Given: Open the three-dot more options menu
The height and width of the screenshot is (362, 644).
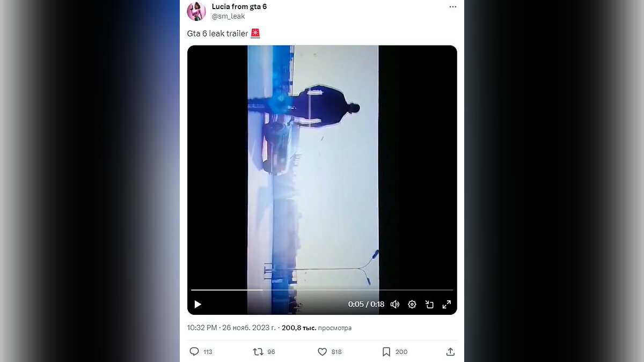Looking at the screenshot, I should coord(453,7).
